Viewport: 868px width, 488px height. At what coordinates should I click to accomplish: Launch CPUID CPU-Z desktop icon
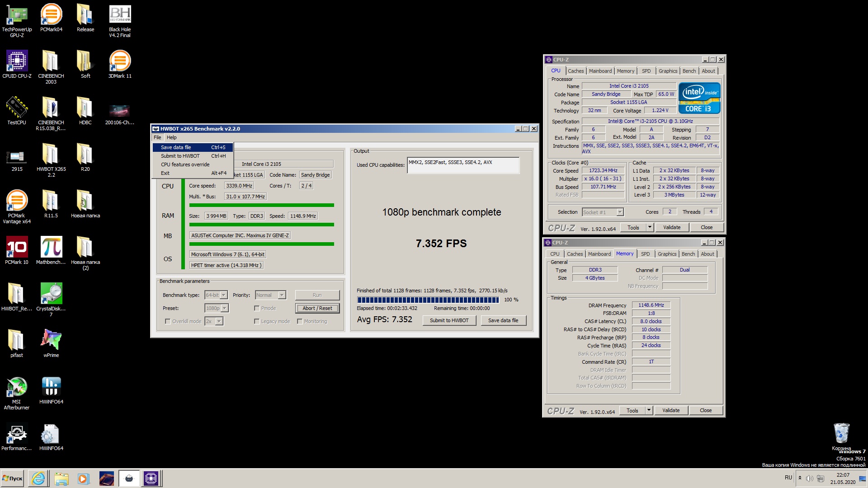17,64
